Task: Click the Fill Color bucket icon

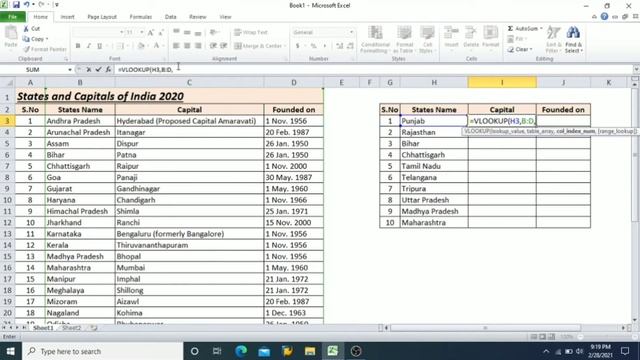Action: coord(141,46)
